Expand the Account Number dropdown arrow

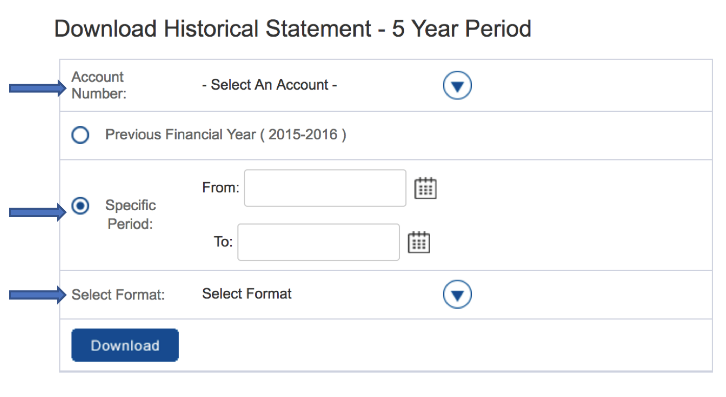pos(457,86)
